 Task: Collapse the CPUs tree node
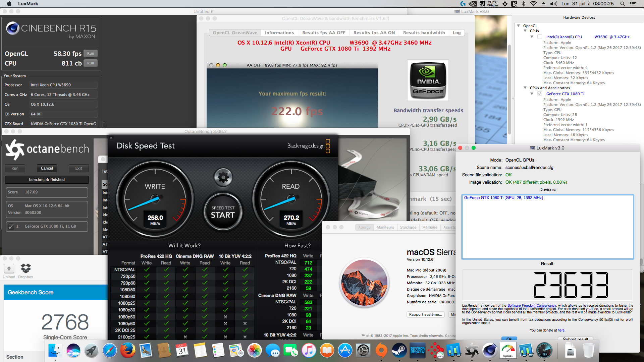pyautogui.click(x=525, y=31)
